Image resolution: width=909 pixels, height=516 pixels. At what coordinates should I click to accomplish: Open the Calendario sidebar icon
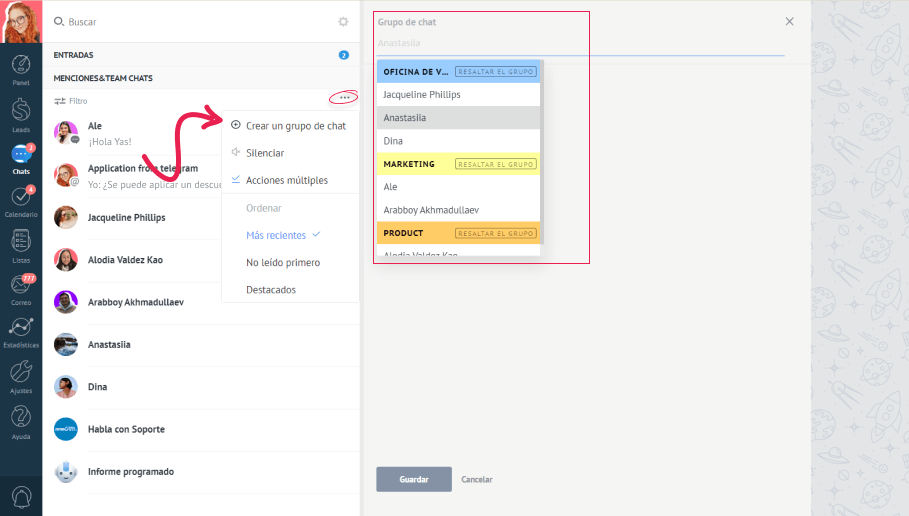20,199
